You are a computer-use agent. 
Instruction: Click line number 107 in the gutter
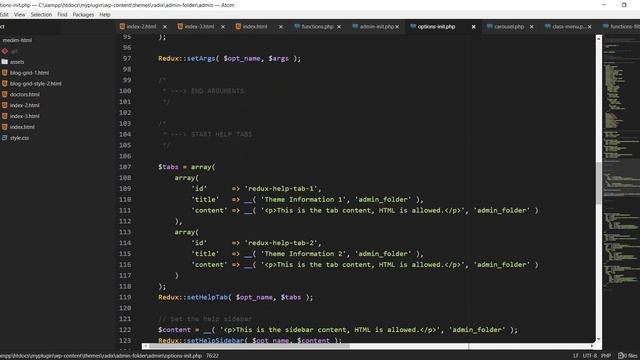[125, 167]
